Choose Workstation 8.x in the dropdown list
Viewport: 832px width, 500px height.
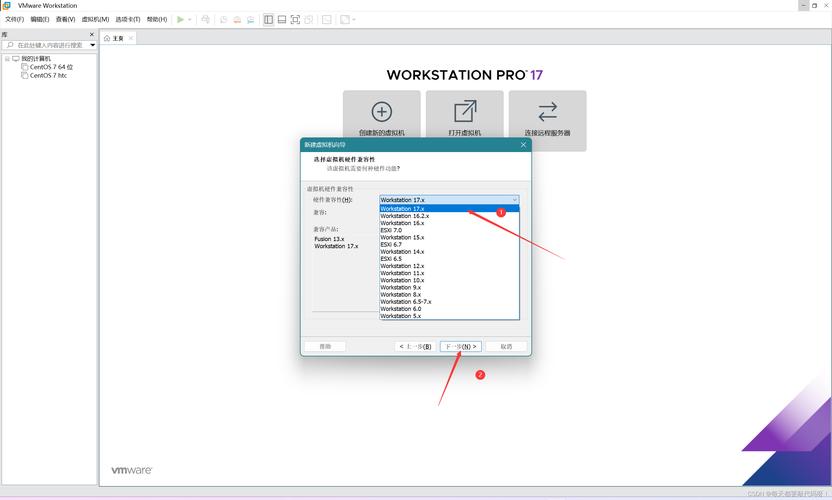(x=449, y=295)
